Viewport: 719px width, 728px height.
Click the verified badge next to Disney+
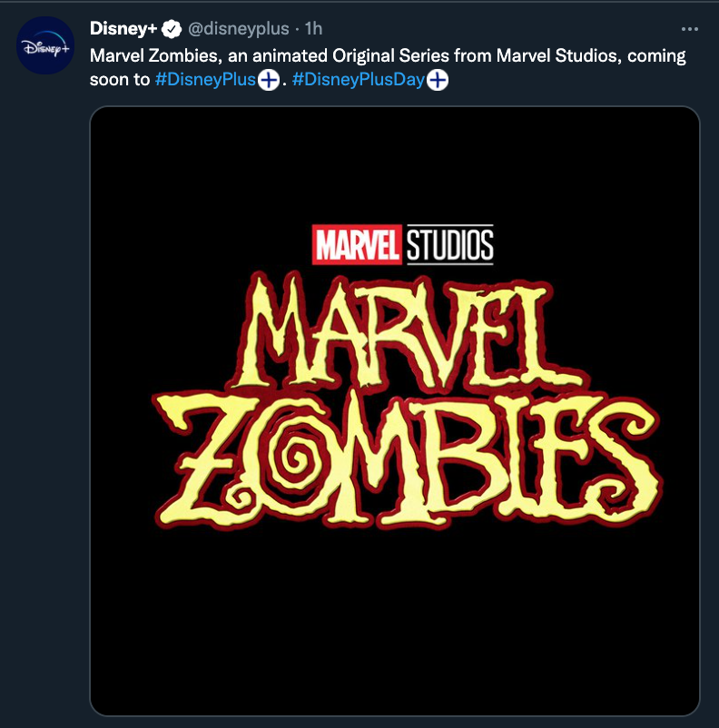pyautogui.click(x=172, y=30)
